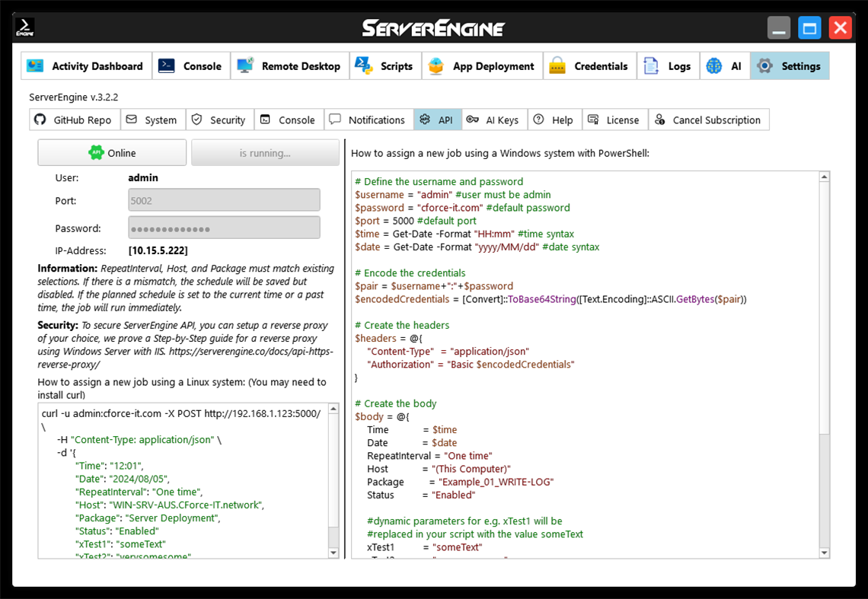Select the Console terminal icon in the top toolbar

(x=167, y=66)
